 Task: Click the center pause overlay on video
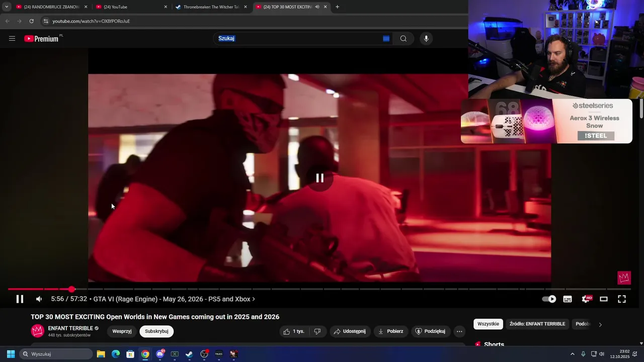[x=320, y=178]
